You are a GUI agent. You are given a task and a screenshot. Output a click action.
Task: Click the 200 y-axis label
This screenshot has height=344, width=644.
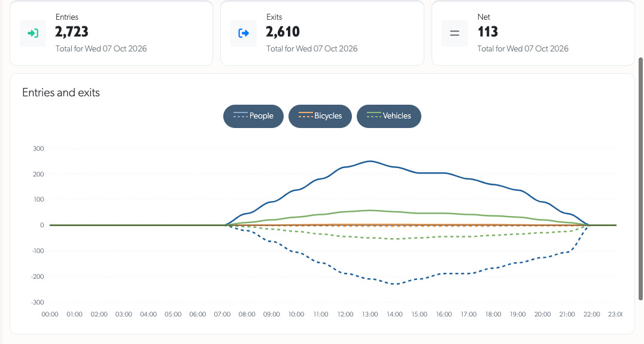pyautogui.click(x=38, y=174)
